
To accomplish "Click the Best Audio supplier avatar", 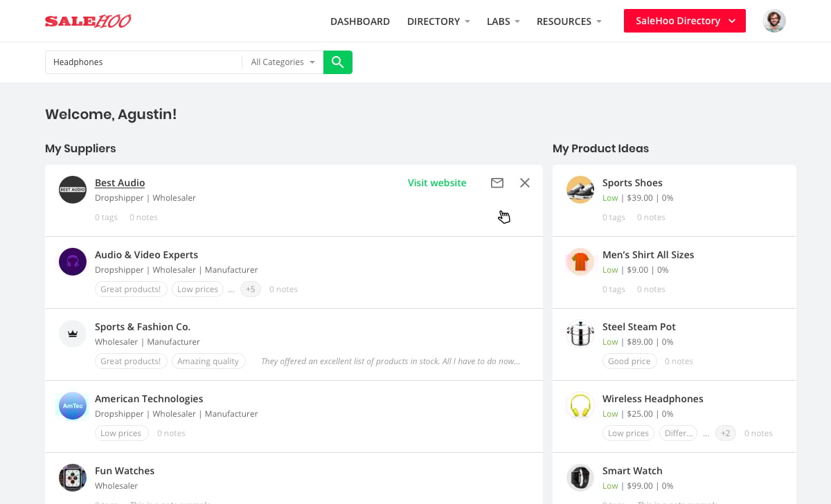I will click(72, 190).
